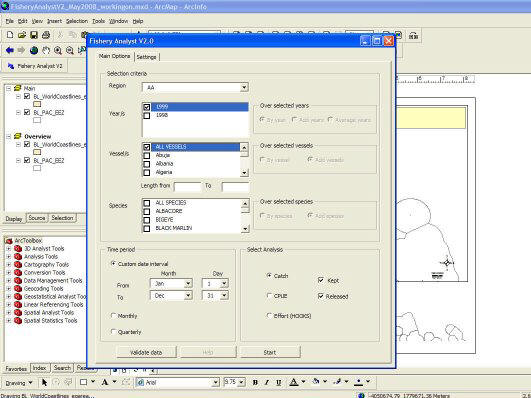
Task: Click the Conversion Tools toolbox icon
Action: pos(18,273)
